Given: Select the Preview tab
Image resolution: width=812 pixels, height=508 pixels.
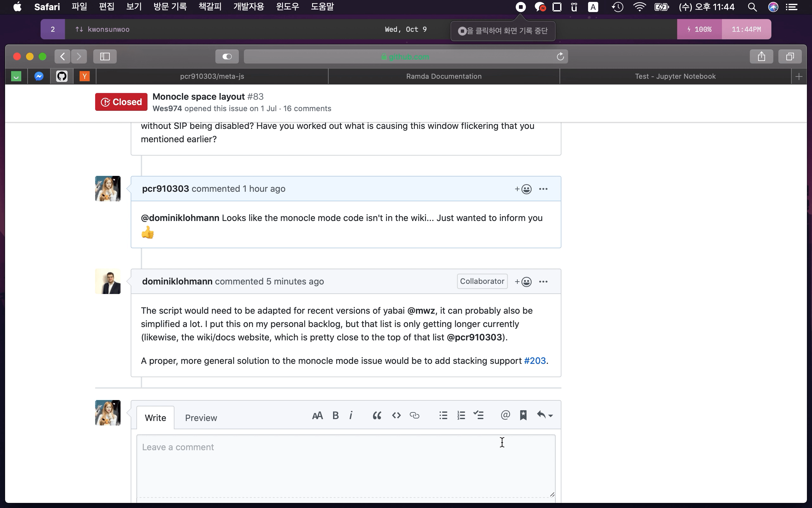Looking at the screenshot, I should 201,418.
